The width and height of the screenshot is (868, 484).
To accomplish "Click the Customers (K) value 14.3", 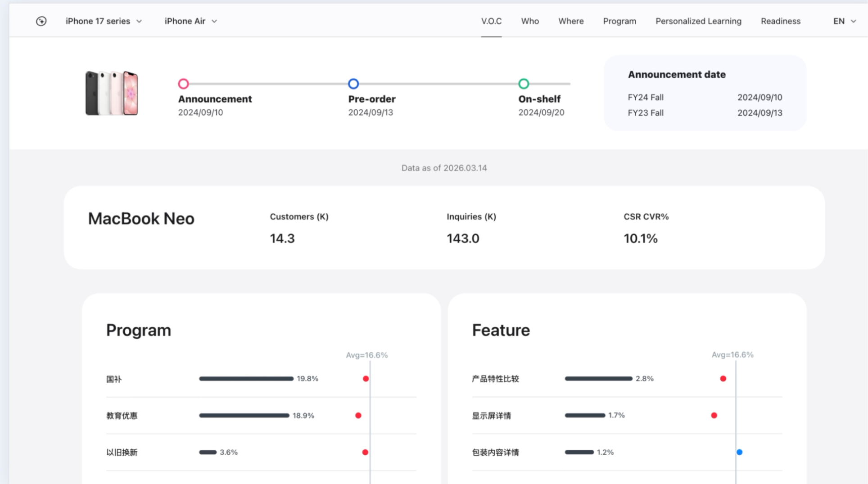I will pos(282,238).
